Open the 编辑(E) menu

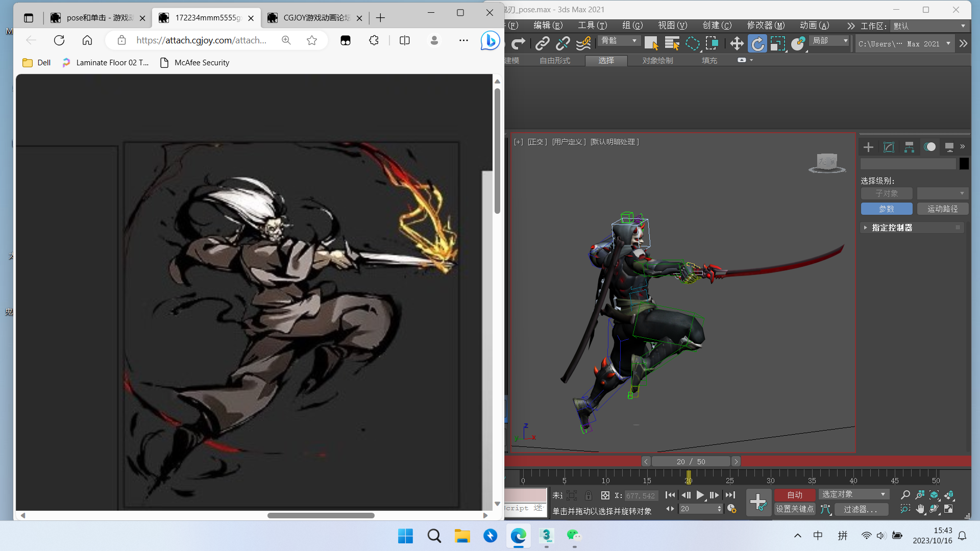[x=548, y=26]
